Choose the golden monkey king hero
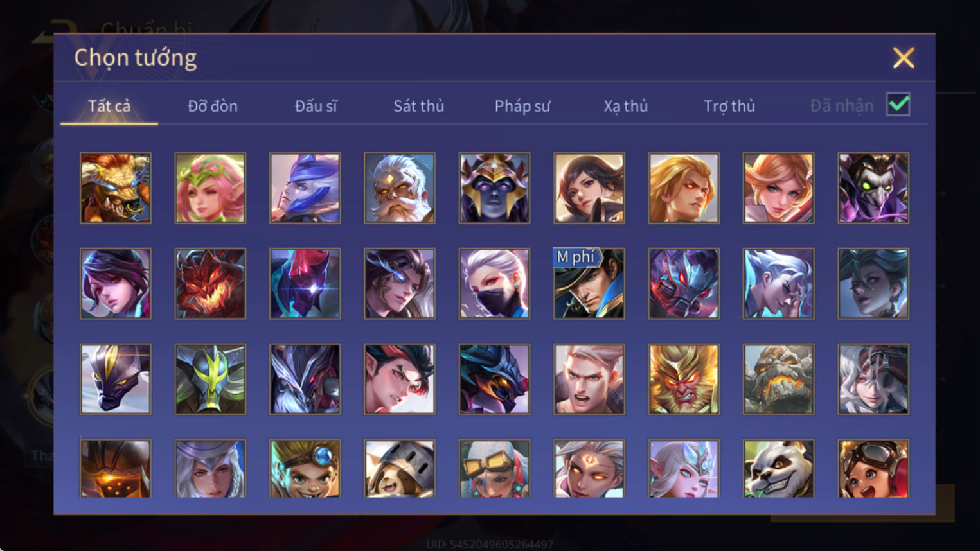This screenshot has width=980, height=551. (x=684, y=379)
